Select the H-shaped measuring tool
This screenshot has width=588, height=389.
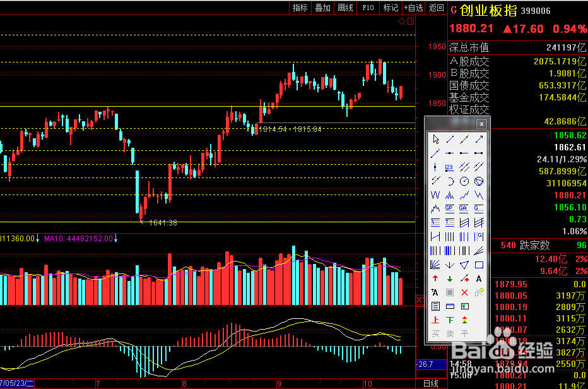[435, 237]
